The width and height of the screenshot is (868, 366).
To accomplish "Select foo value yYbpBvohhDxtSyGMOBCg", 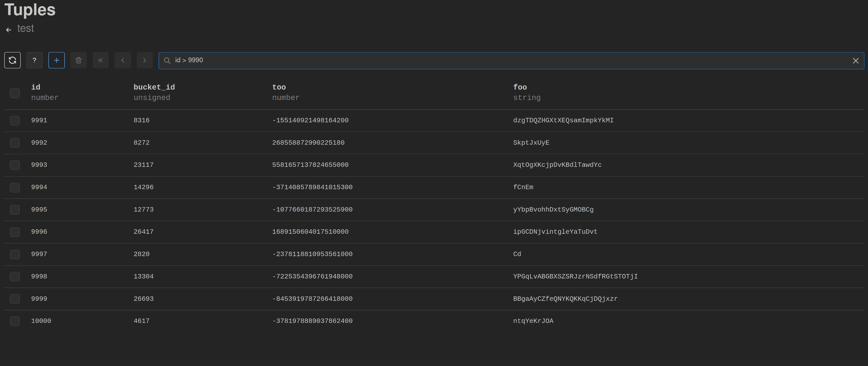I will [553, 210].
